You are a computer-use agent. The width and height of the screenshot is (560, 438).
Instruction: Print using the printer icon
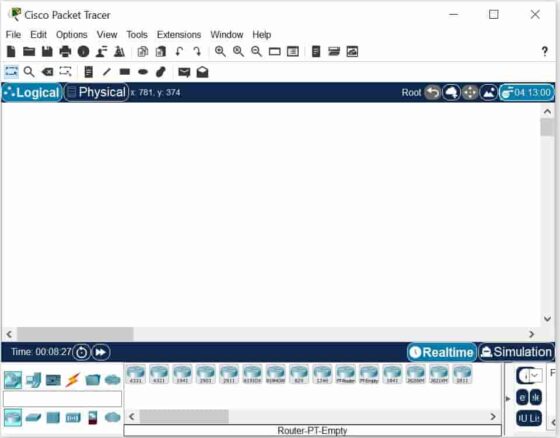65,52
